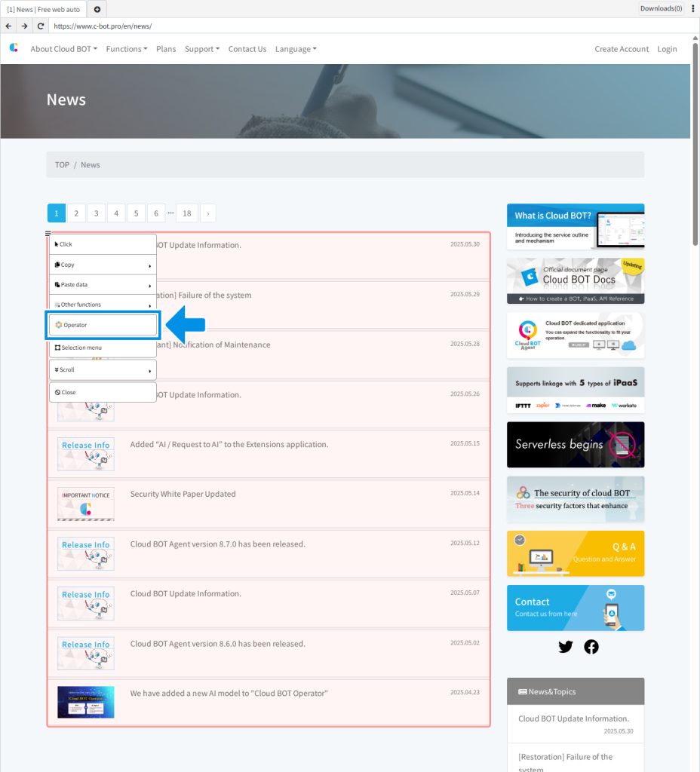Open Agent version 8.6.0 release article
This screenshot has height=772, width=700.
[x=218, y=644]
